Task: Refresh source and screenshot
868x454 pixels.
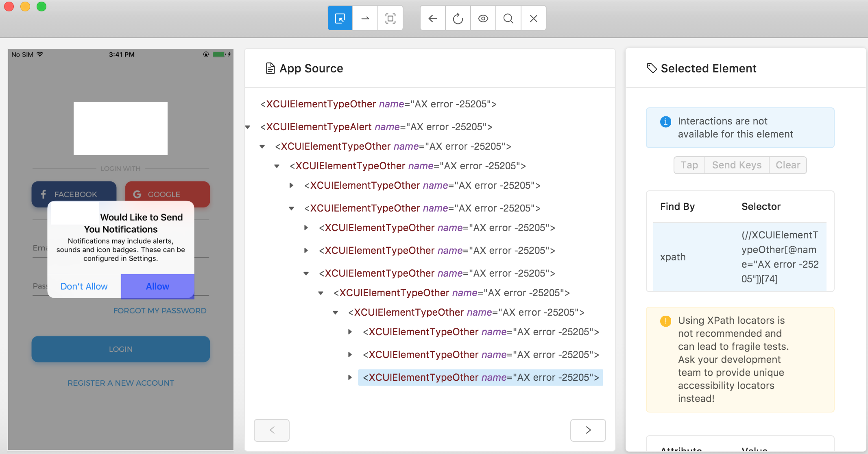Action: coord(458,18)
